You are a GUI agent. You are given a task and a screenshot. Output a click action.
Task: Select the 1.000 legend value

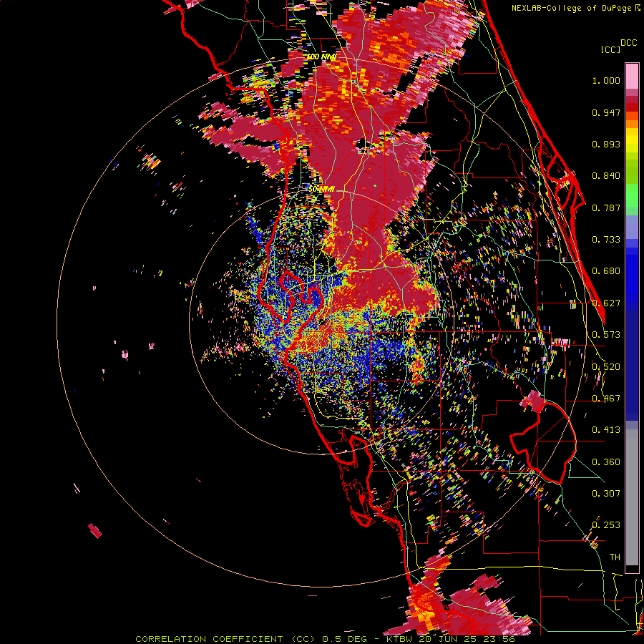(606, 81)
